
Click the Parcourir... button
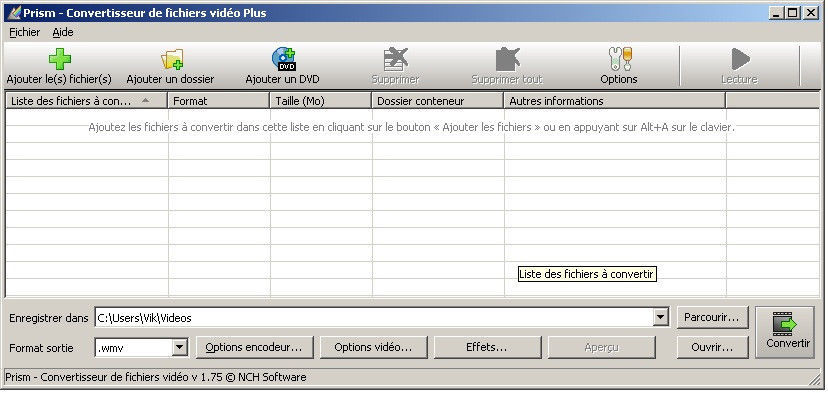[x=712, y=317]
